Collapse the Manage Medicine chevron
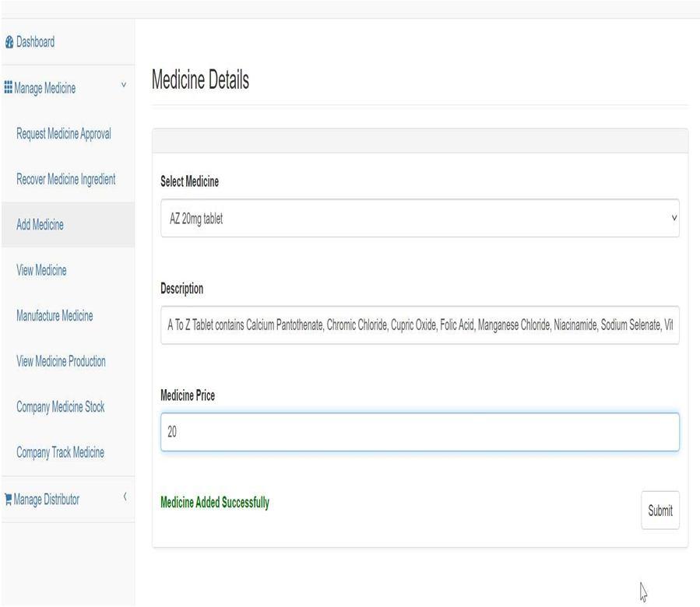This screenshot has height=607, width=700. (x=124, y=85)
